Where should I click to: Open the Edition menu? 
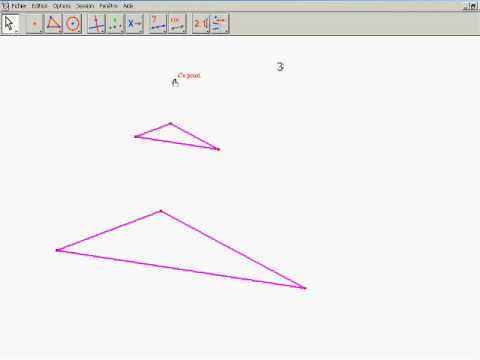pos(39,6)
